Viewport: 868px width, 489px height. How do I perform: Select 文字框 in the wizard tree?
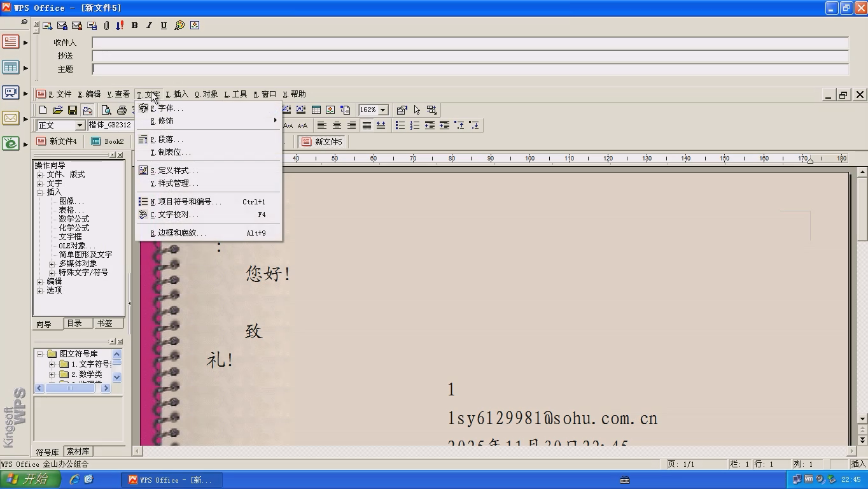[x=70, y=237]
